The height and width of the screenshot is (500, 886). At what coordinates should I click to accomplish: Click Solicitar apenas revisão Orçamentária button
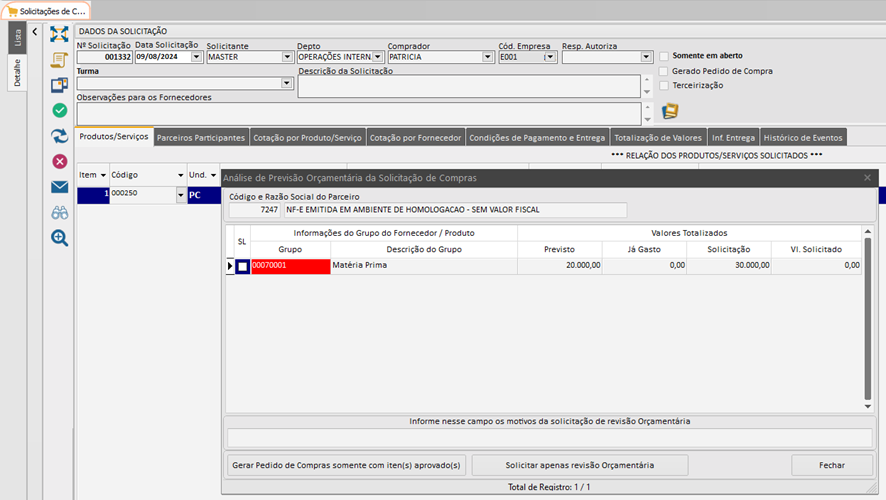tap(580, 466)
